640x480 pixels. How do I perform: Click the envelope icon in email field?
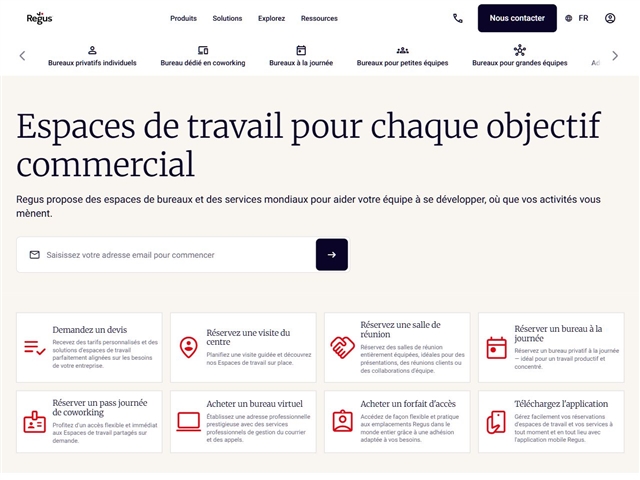(x=35, y=255)
